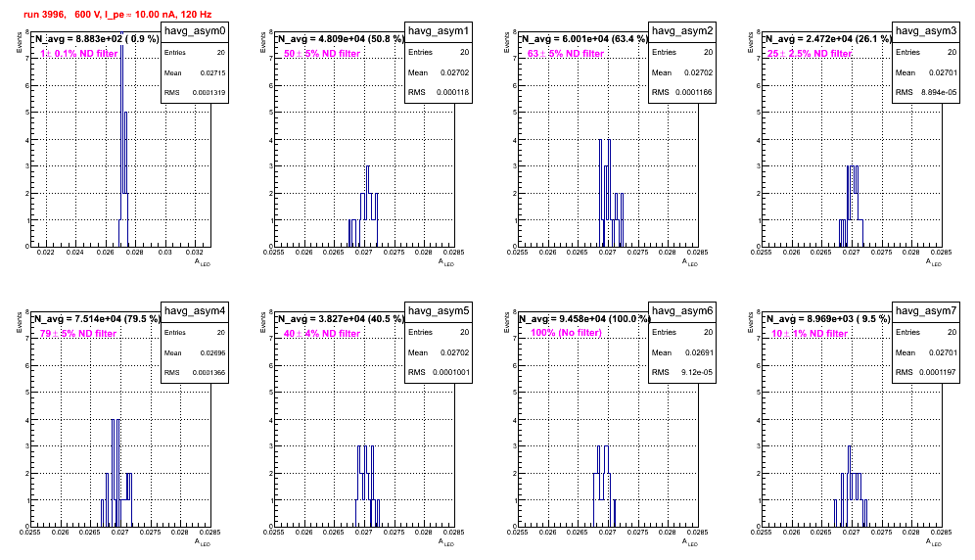Click the histogram bars in havg_asym3 plot
The width and height of the screenshot is (975, 560).
point(851,206)
